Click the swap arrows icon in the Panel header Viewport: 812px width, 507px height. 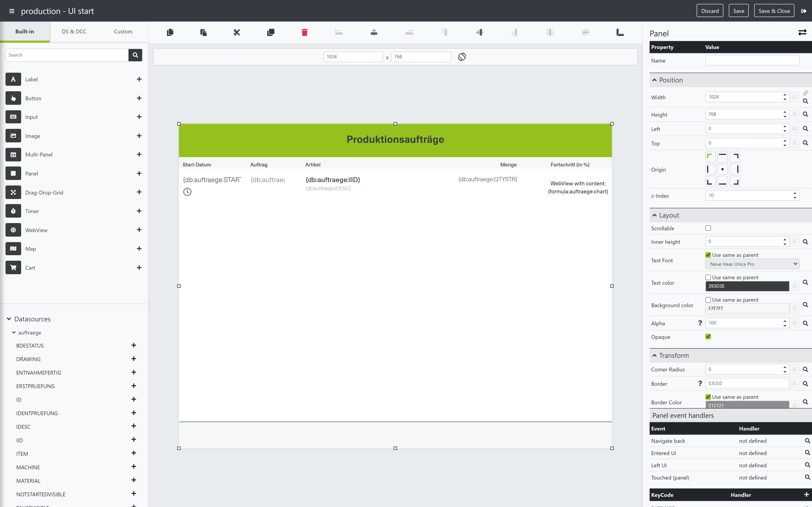[x=802, y=32]
